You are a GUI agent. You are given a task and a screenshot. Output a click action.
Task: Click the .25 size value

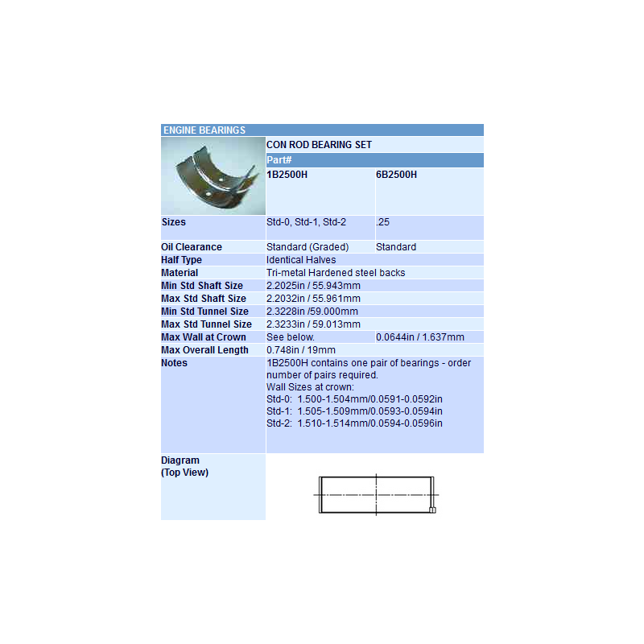click(383, 222)
